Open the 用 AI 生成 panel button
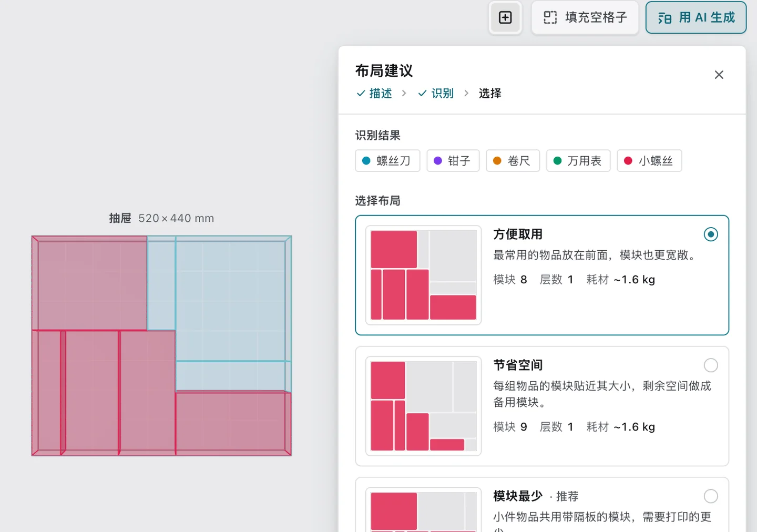 [x=696, y=18]
